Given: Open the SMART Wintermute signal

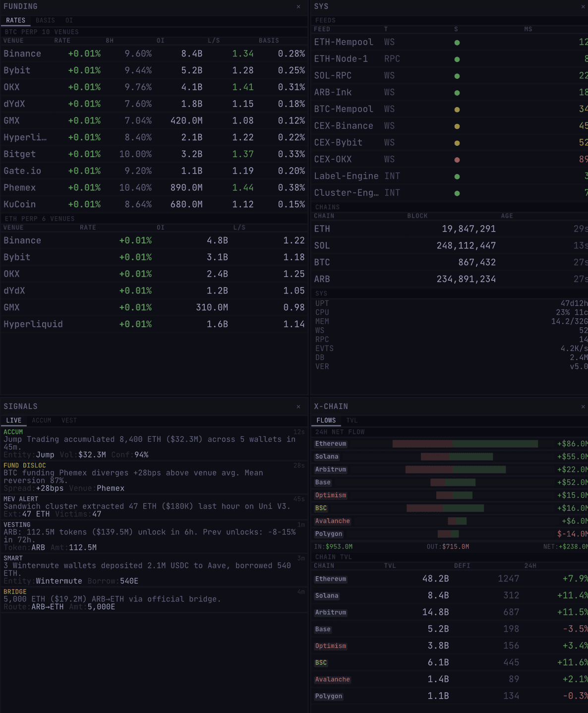Looking at the screenshot, I should coord(154,570).
